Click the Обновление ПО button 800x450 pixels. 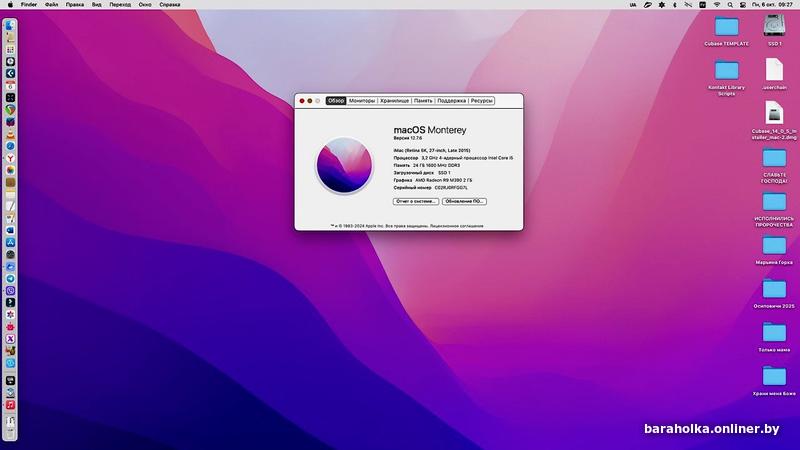coord(464,201)
